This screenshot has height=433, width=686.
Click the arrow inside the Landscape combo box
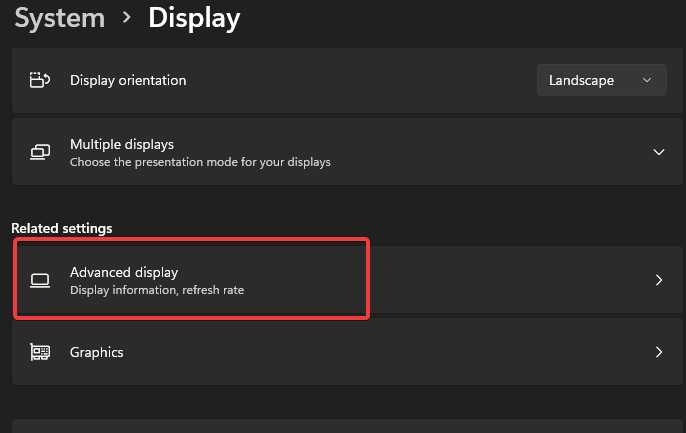pos(647,80)
